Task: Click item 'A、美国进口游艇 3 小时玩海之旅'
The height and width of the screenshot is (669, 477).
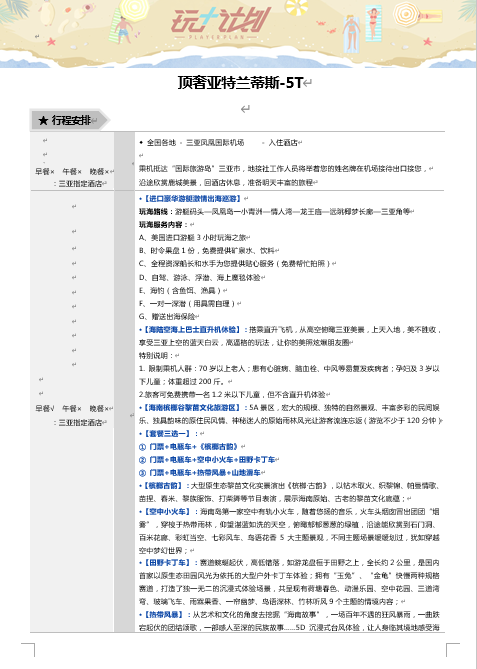Action: 192,237
